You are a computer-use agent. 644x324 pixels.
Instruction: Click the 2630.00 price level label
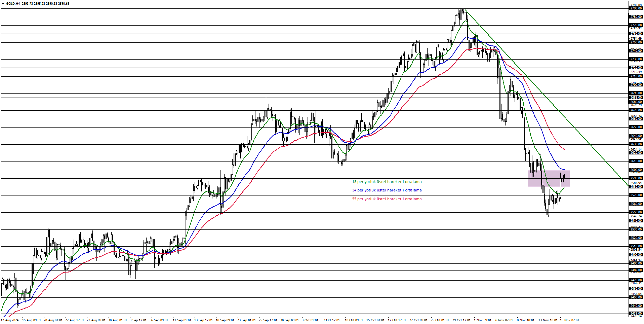[636, 144]
